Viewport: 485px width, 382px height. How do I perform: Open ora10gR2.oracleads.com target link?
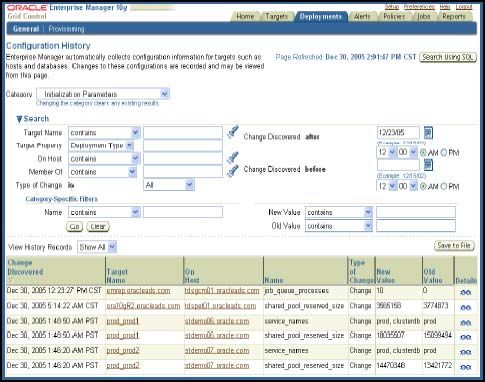pyautogui.click(x=143, y=306)
